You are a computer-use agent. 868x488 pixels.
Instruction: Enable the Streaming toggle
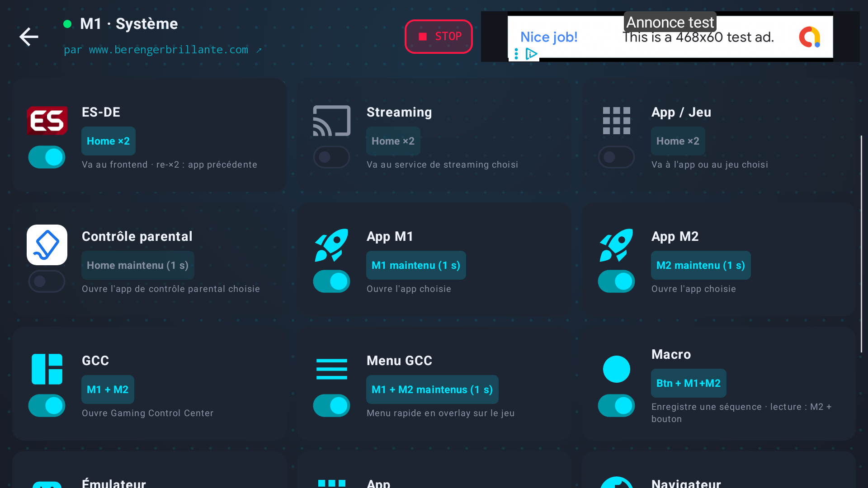332,157
